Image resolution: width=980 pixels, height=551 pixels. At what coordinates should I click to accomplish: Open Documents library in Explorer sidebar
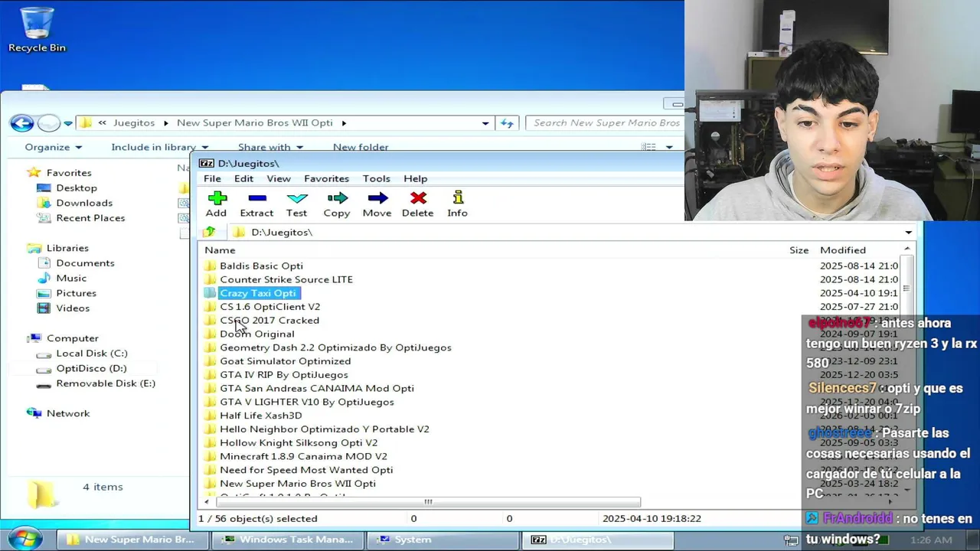pos(85,263)
